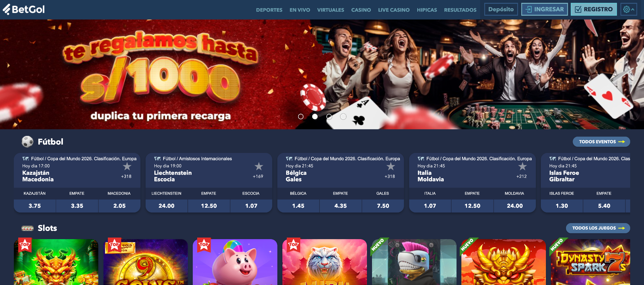Viewport: 644px width, 285px height.
Task: View TODOS EVENTOS football list
Action: (x=601, y=142)
